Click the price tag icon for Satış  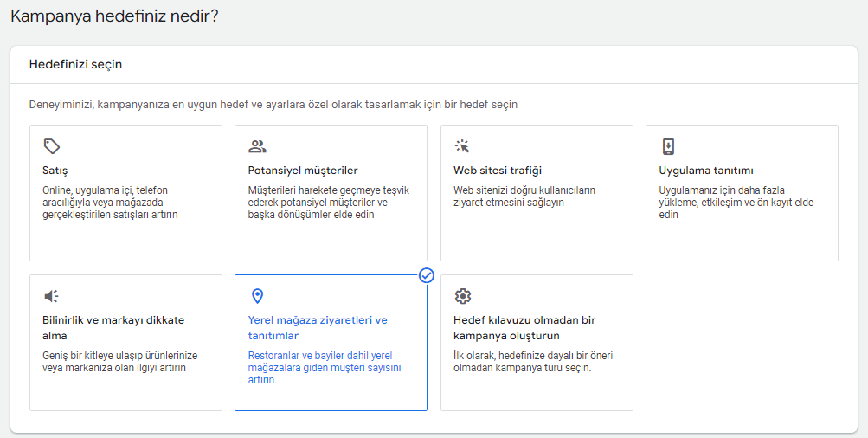coord(51,146)
